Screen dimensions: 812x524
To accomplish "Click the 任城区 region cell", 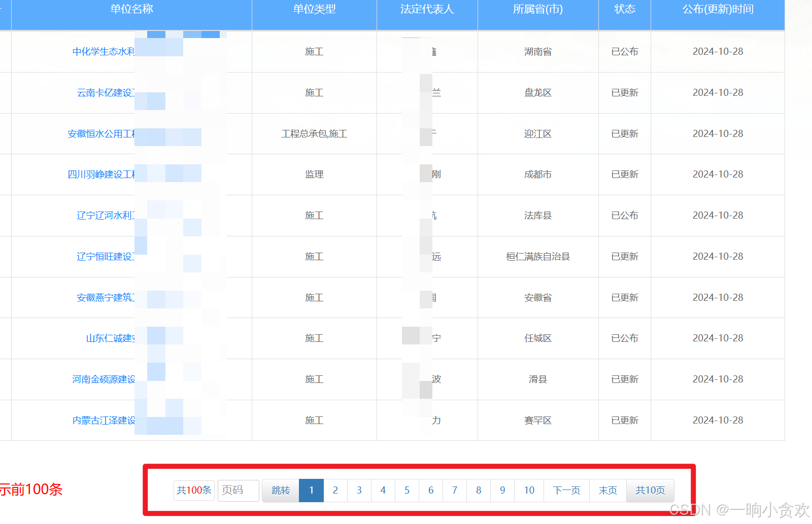I will 538,338.
